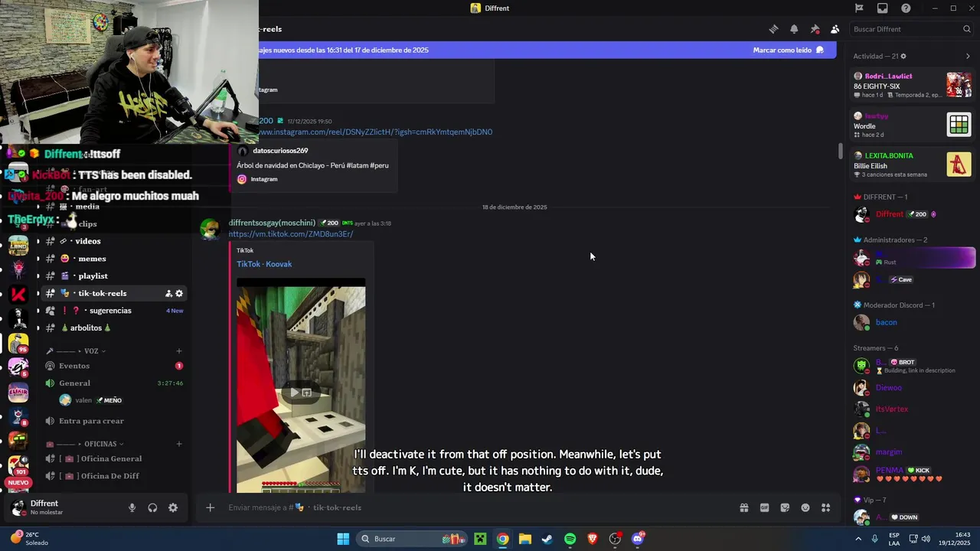Open the checkpoint flag icon in title bar
The image size is (980, 551).
tap(859, 8)
